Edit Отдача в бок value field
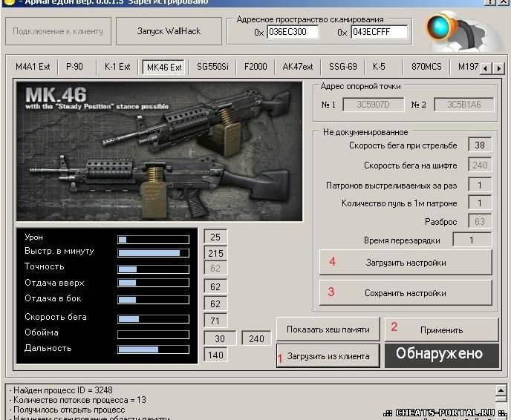Viewport: 511px width, 420px height. click(x=215, y=303)
